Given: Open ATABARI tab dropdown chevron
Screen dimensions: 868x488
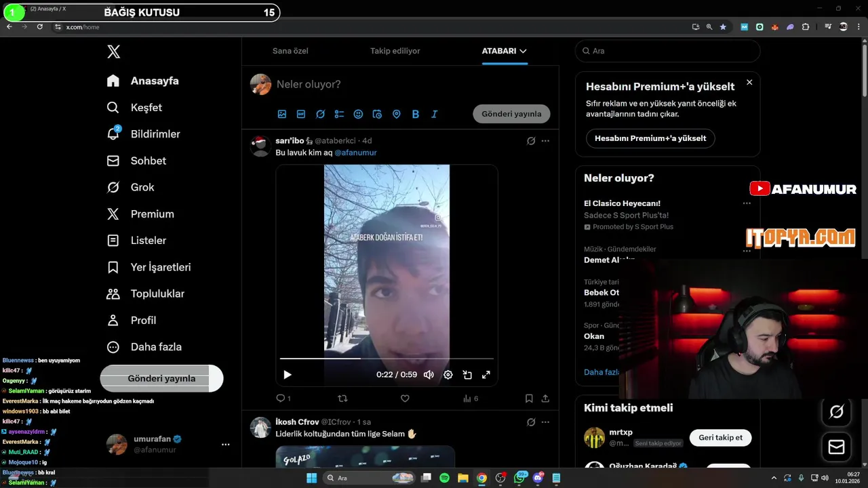Looking at the screenshot, I should click(523, 51).
